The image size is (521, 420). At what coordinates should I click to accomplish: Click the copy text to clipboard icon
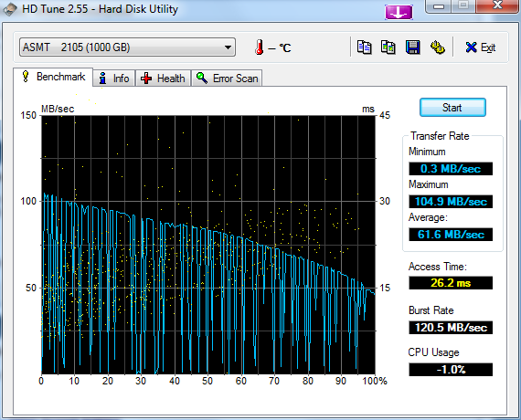[x=364, y=47]
